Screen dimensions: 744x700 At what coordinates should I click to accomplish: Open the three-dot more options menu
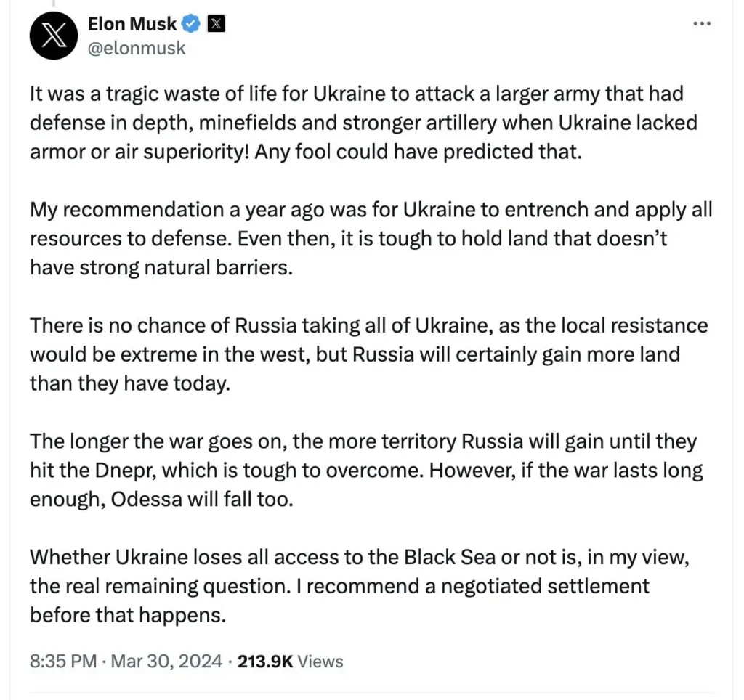pos(702,23)
